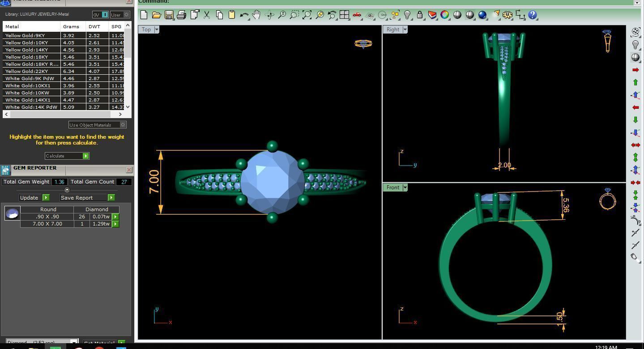644x349 pixels.
Task: Undo the last action
Action: click(x=244, y=15)
